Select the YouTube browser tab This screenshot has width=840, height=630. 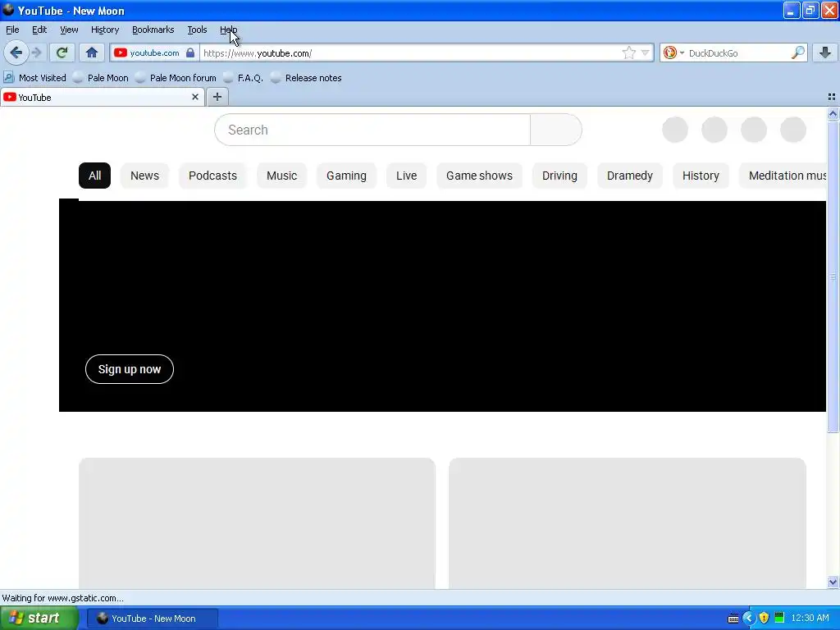(x=102, y=97)
